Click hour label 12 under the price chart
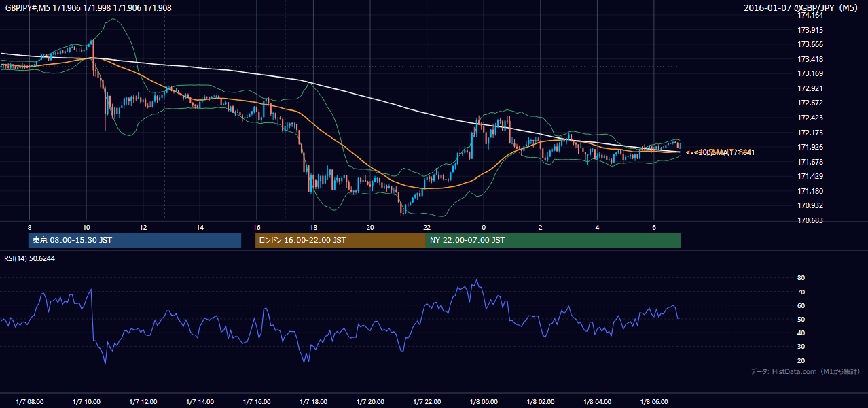 [x=143, y=227]
